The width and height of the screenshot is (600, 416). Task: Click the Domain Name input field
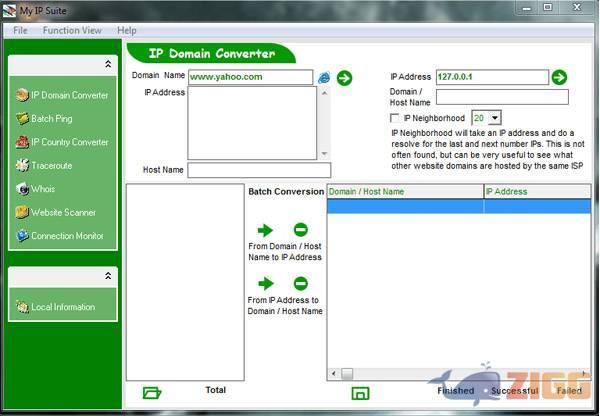(250, 77)
